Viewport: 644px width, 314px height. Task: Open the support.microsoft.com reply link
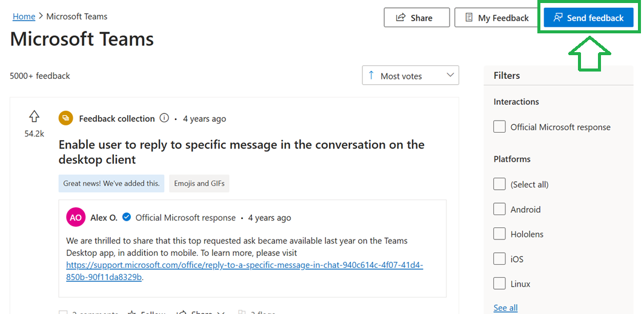[245, 271]
